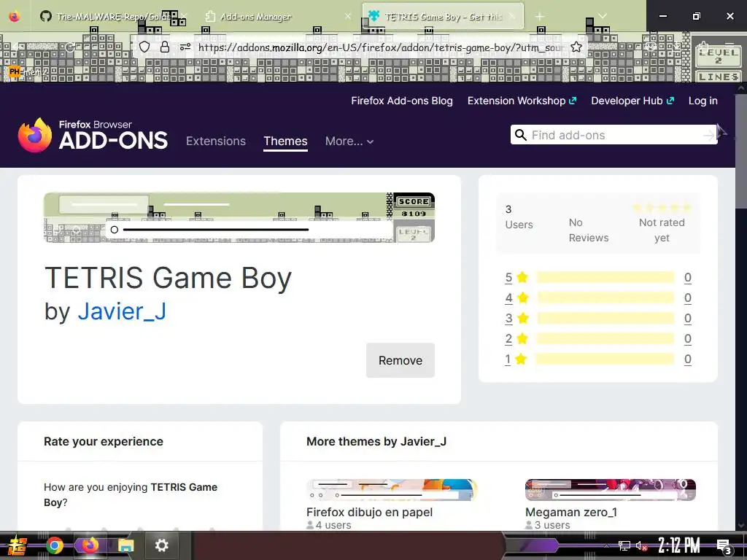
Task: Click the 5-star rating bar
Action: [605, 277]
